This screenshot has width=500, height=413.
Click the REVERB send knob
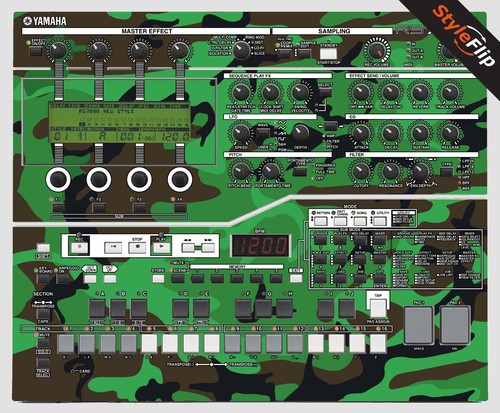[x=420, y=92]
